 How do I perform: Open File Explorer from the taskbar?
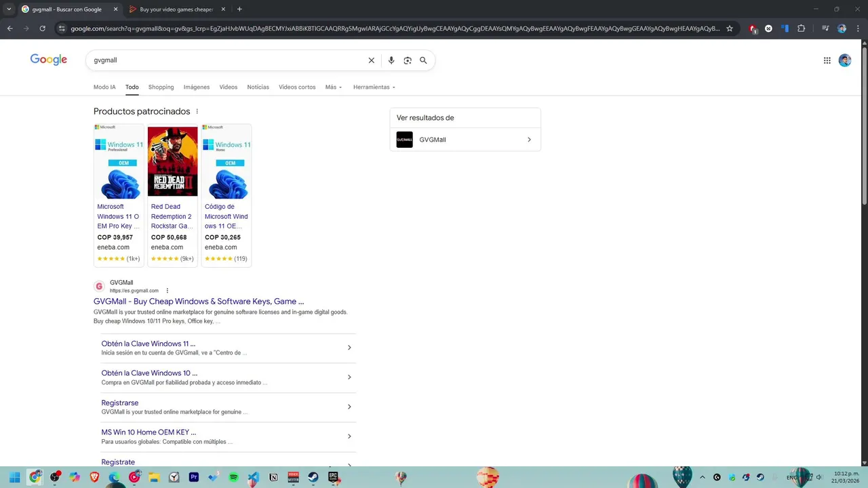click(154, 477)
